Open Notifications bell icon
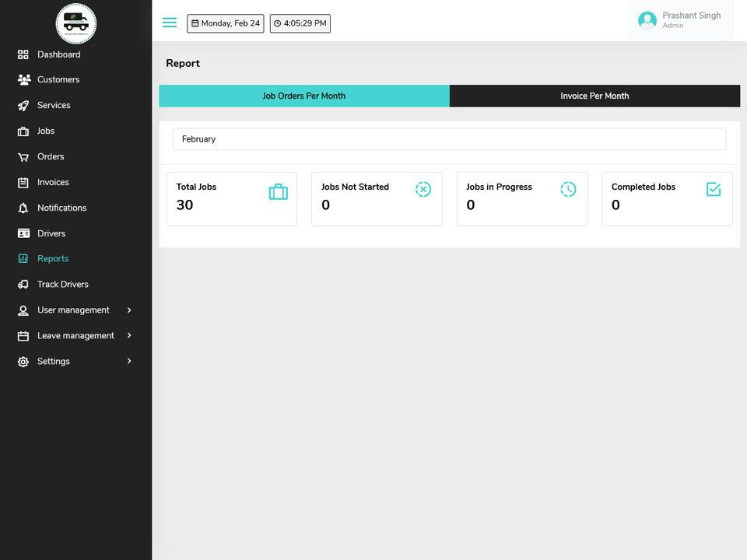The width and height of the screenshot is (747, 560). pyautogui.click(x=23, y=208)
